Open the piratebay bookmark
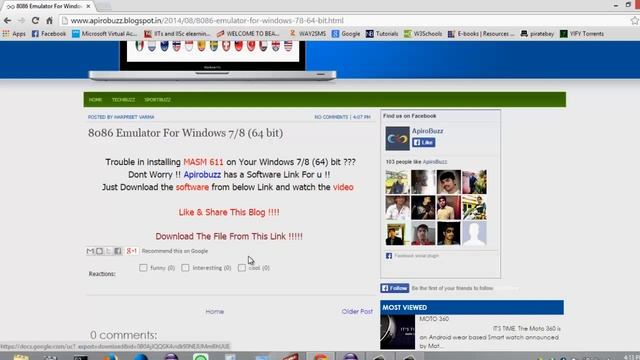Image resolution: width=640 pixels, height=360 pixels. tap(537, 34)
